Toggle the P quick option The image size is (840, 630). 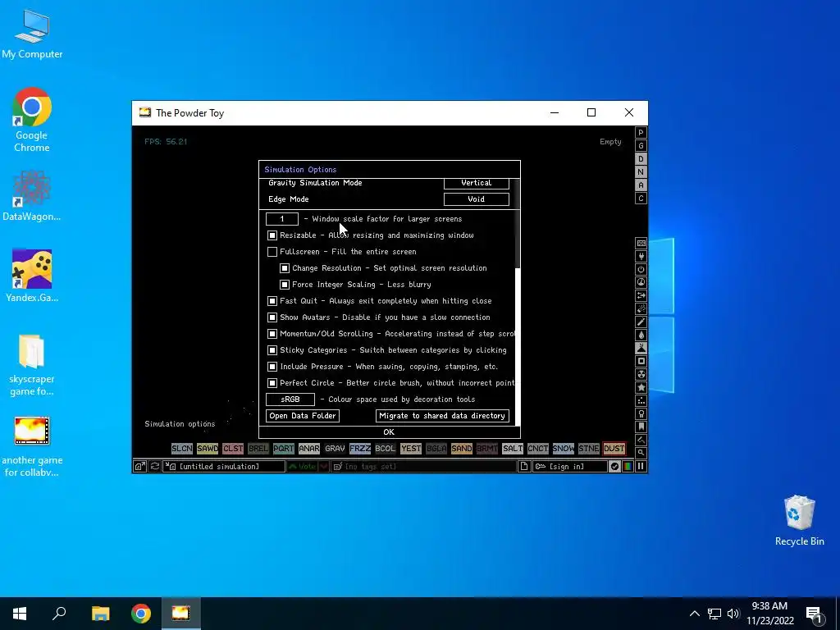coord(641,133)
